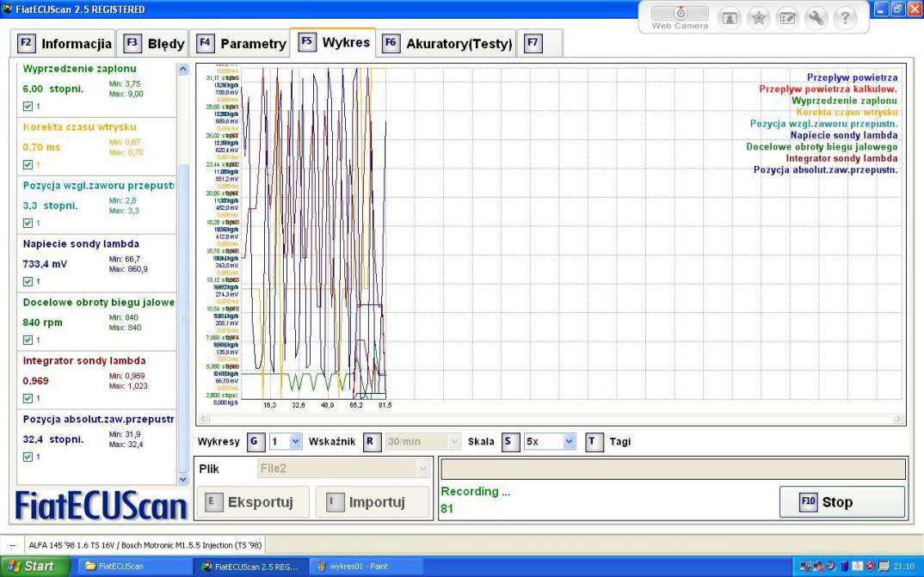This screenshot has width=924, height=577.
Task: Click the FiatECUScan icon in title bar
Action: [7, 9]
